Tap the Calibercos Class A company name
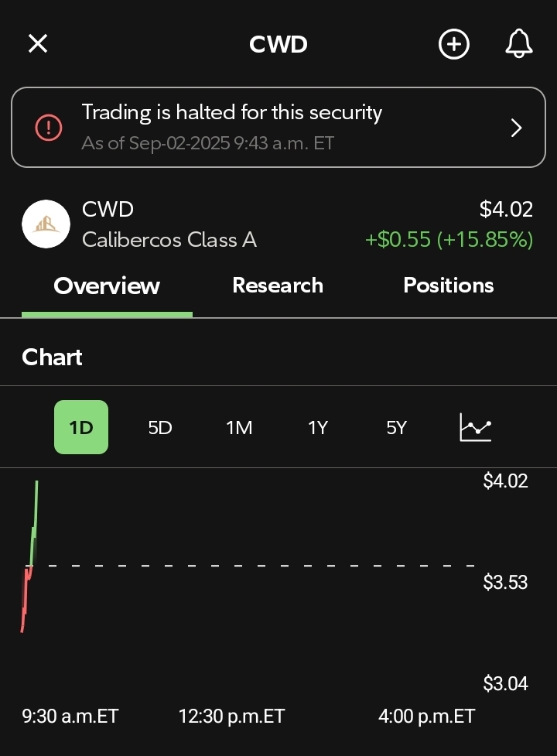This screenshot has width=557, height=756. coord(169,240)
